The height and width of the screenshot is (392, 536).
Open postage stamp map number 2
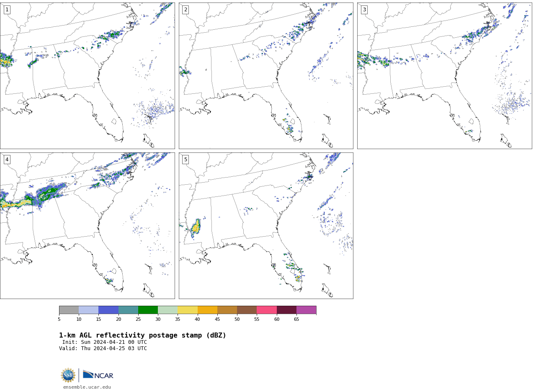pos(266,76)
